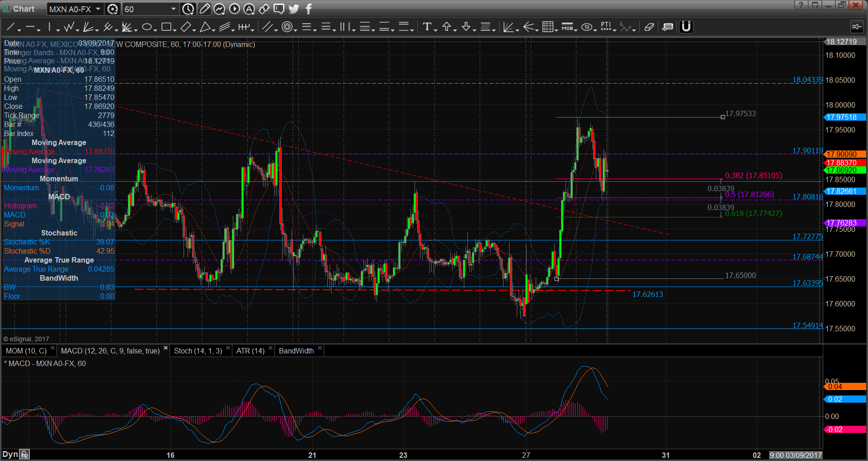Close the ATR (14) tab
Image resolution: width=868 pixels, height=461 pixels.
click(x=270, y=348)
